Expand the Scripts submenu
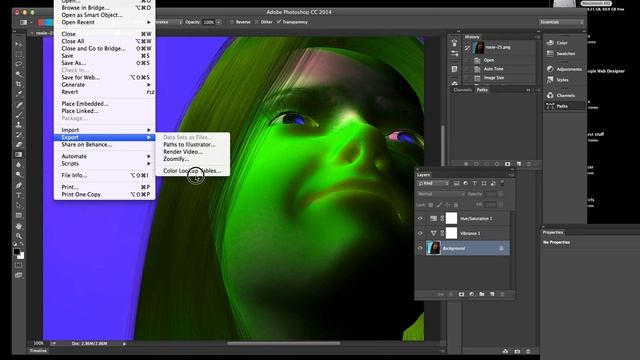Viewport: 640px width, 360px height. click(104, 164)
